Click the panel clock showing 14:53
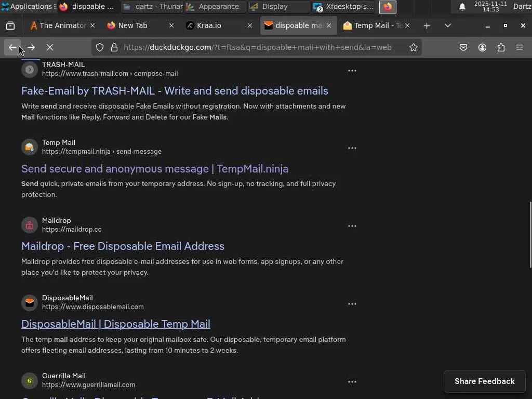Screen dimensions: 532x399 tap(490, 6)
